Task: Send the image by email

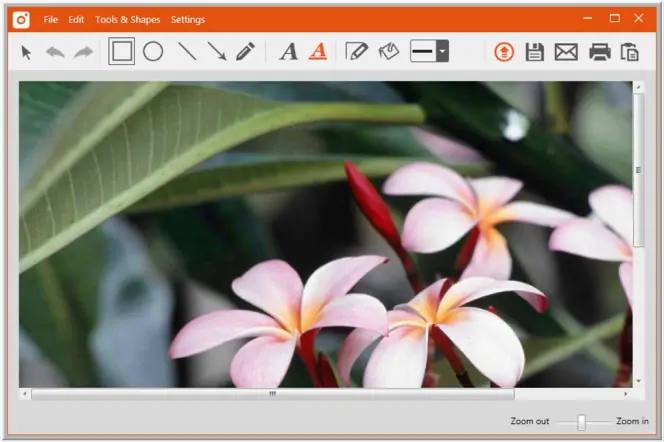Action: point(566,52)
